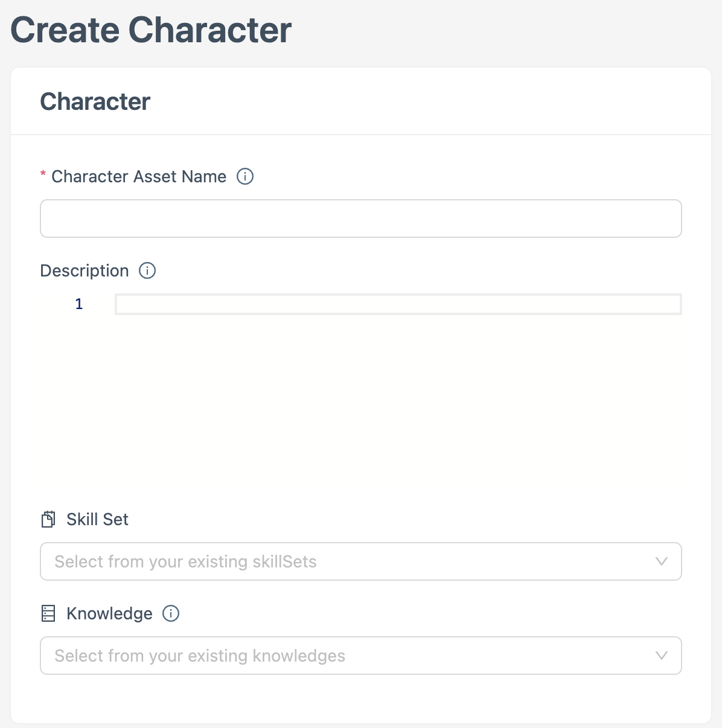Click the Character section header
Screen dimensions: 722x728
pyautogui.click(x=95, y=101)
